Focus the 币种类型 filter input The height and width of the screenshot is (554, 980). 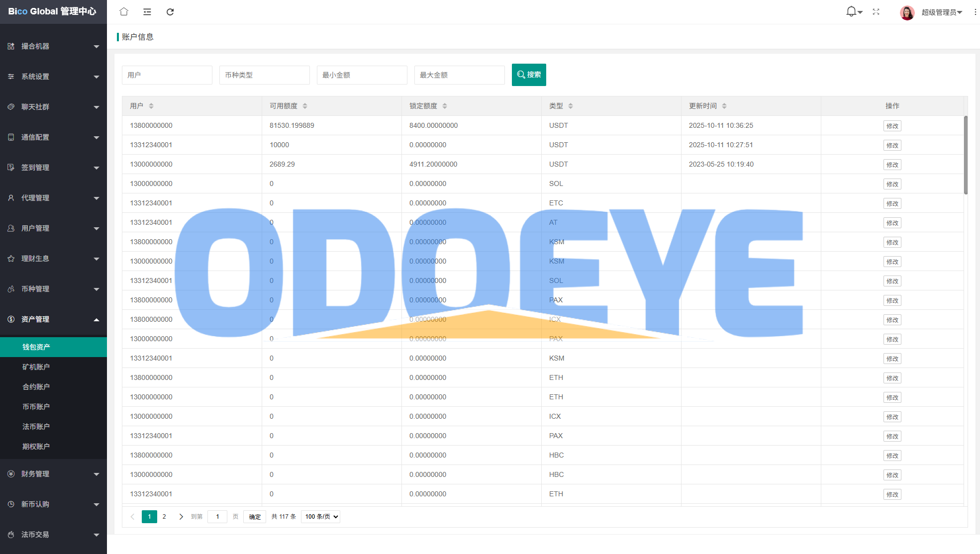point(264,75)
